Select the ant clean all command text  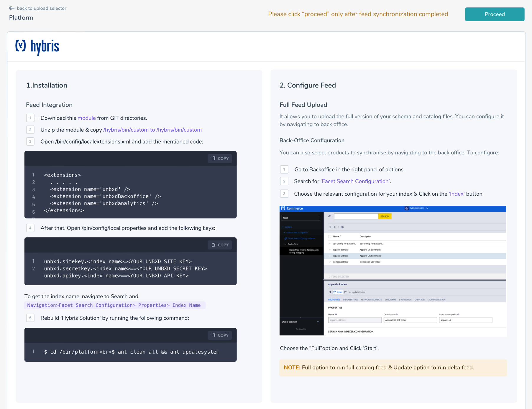(132, 352)
